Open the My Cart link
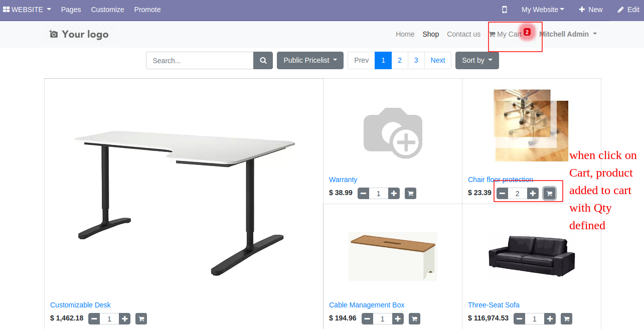644x329 pixels. tap(506, 34)
